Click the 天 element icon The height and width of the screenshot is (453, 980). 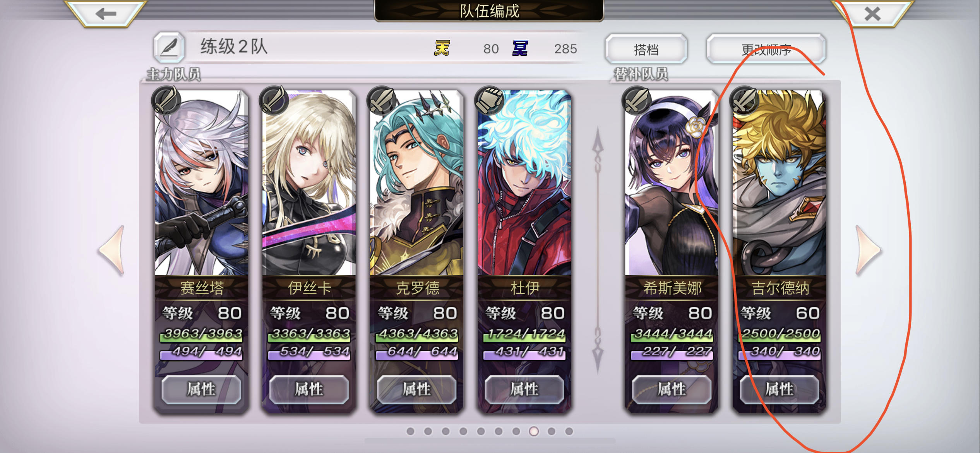click(x=442, y=48)
